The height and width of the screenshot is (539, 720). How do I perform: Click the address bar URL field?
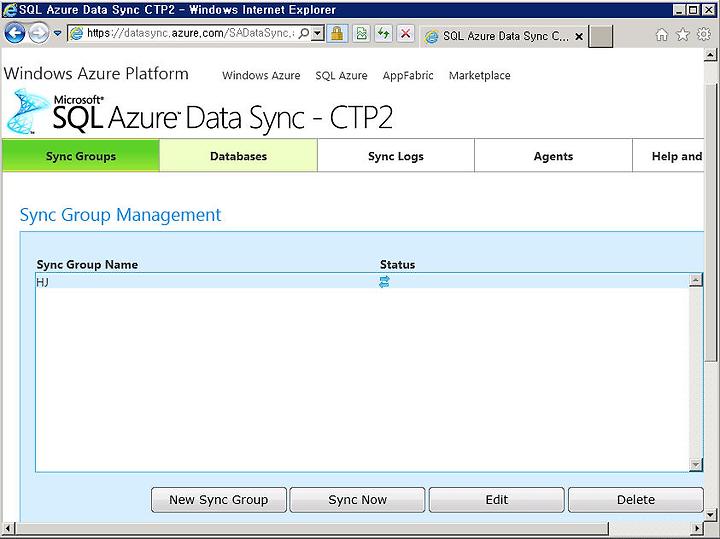point(190,34)
